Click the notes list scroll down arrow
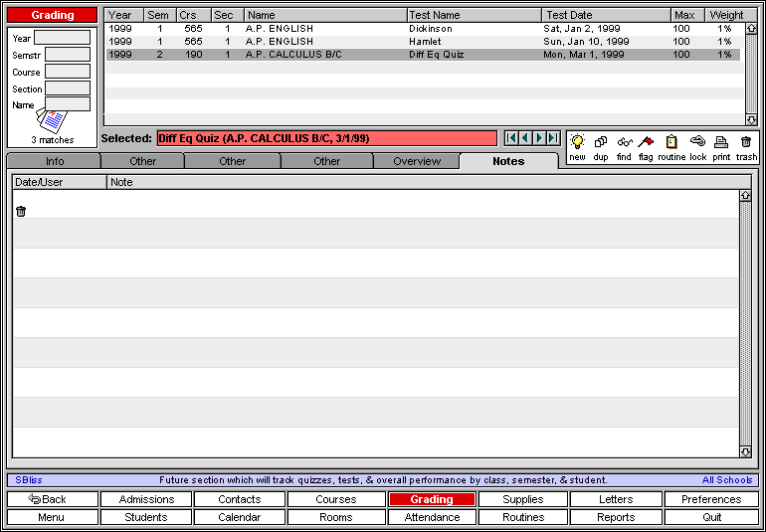This screenshot has width=766, height=532. click(x=745, y=451)
